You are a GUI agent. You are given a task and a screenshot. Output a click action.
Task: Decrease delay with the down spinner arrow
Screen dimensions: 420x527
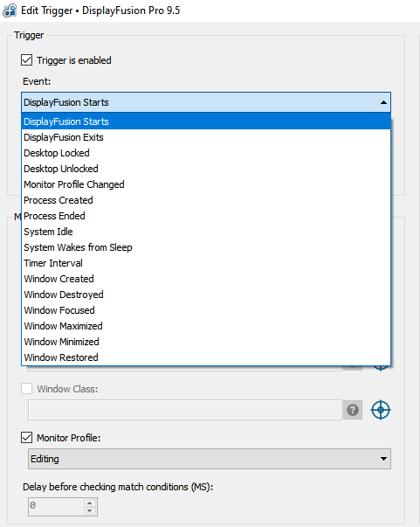90,511
